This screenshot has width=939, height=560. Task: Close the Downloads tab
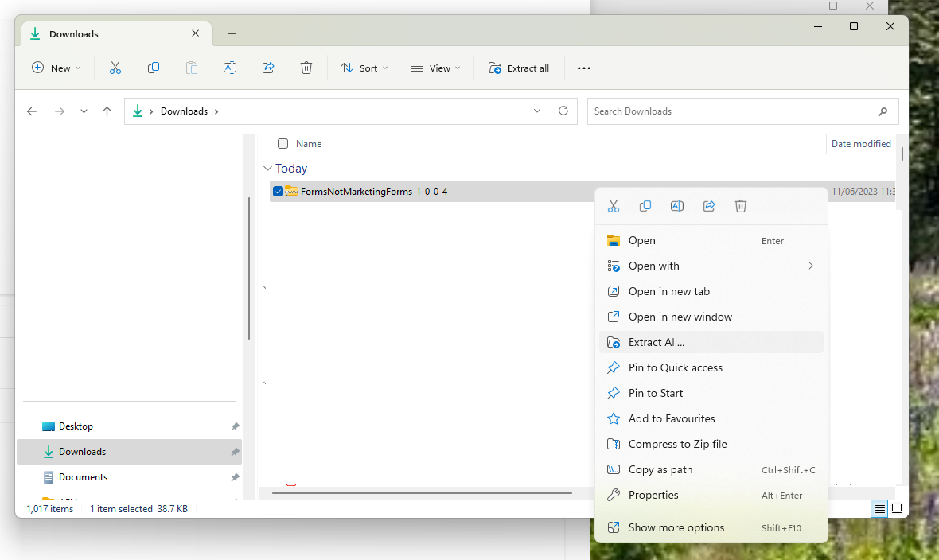coord(195,33)
